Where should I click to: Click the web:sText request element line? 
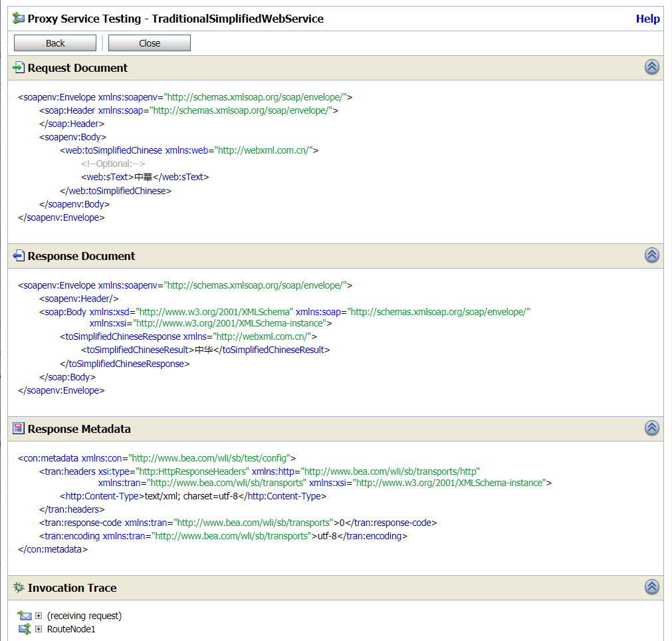pos(145,177)
